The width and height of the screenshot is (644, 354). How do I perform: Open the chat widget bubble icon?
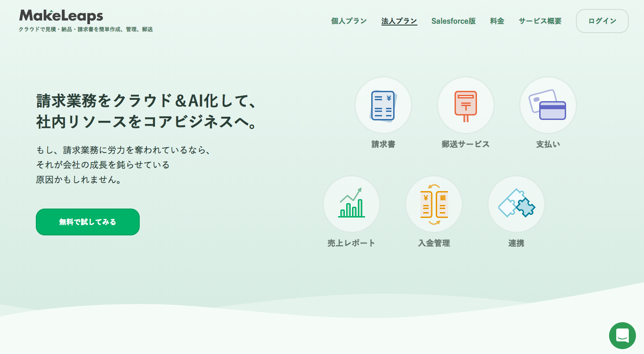(x=622, y=335)
